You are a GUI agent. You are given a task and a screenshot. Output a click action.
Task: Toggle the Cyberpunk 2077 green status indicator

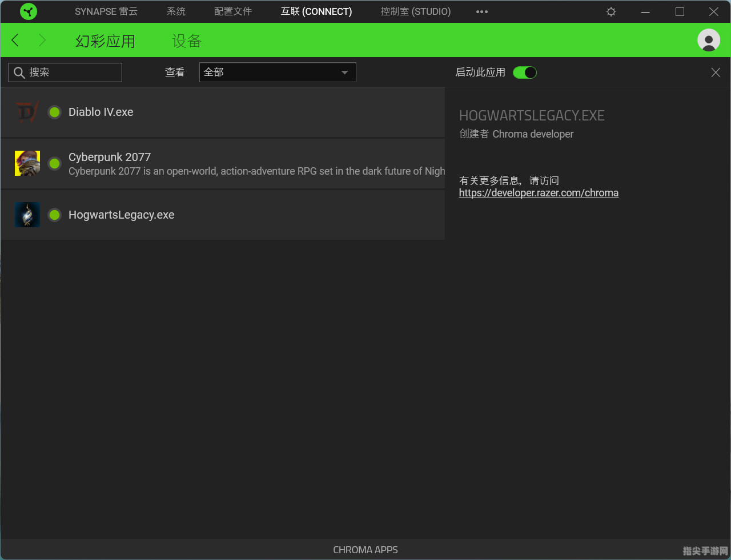coord(54,163)
